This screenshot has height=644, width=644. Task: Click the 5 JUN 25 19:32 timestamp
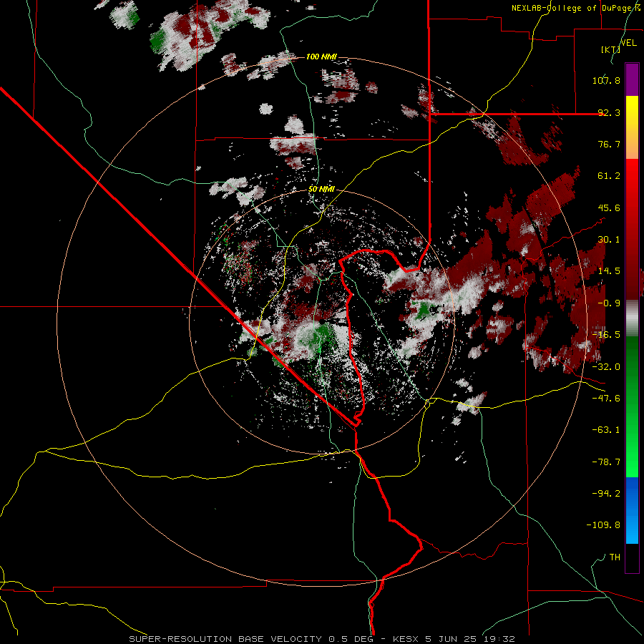(470, 639)
